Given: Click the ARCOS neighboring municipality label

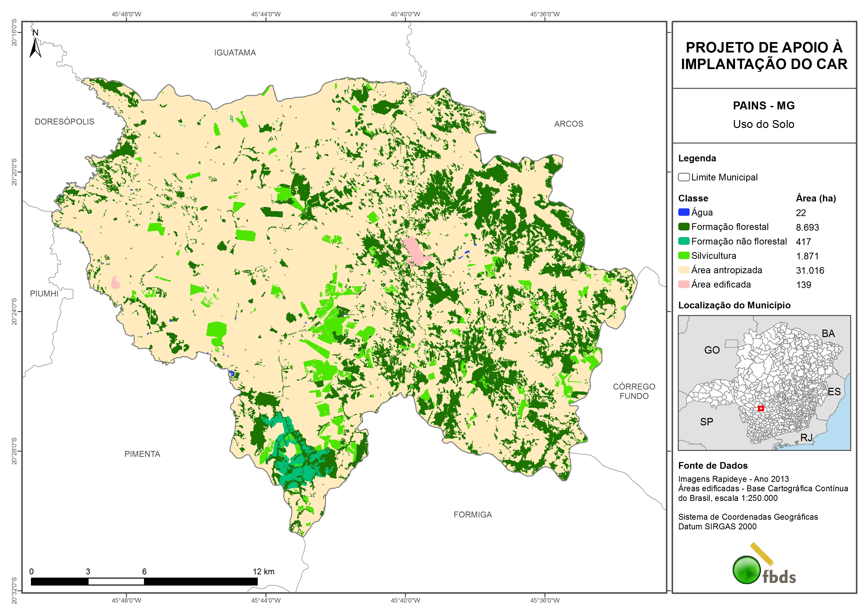Looking at the screenshot, I should click(569, 124).
